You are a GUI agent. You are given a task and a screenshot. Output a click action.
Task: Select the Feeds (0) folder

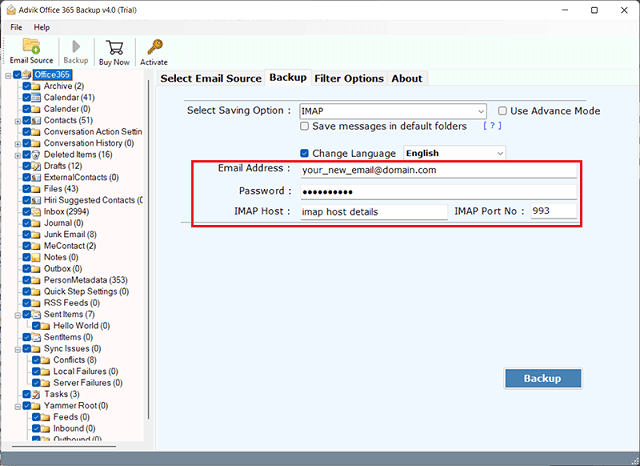[71, 417]
